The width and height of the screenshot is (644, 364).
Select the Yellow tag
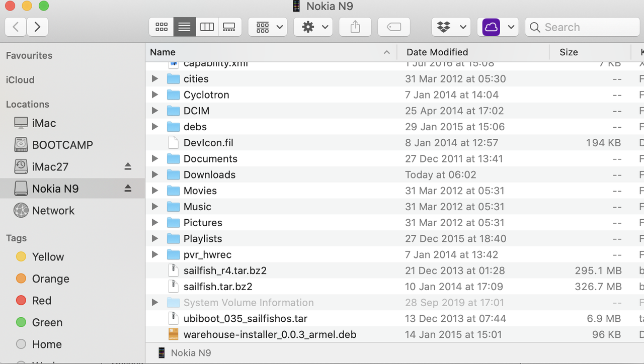tap(40, 257)
